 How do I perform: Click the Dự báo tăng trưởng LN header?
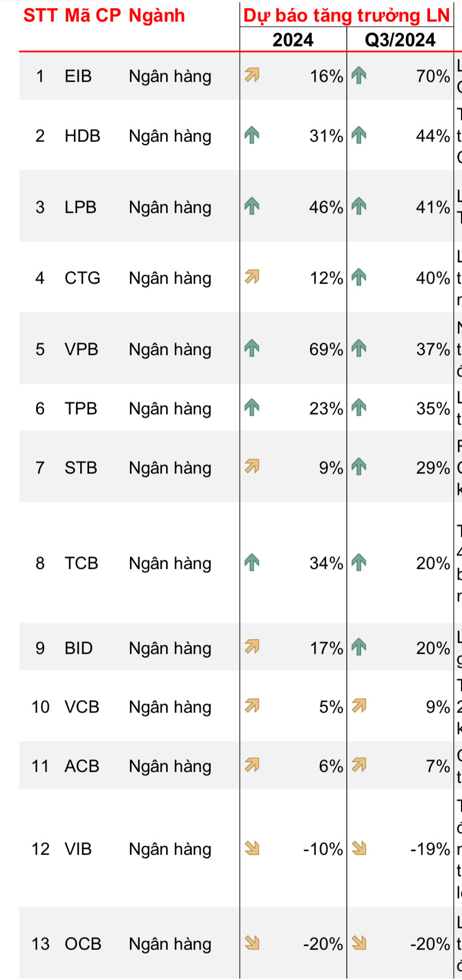pos(346,16)
